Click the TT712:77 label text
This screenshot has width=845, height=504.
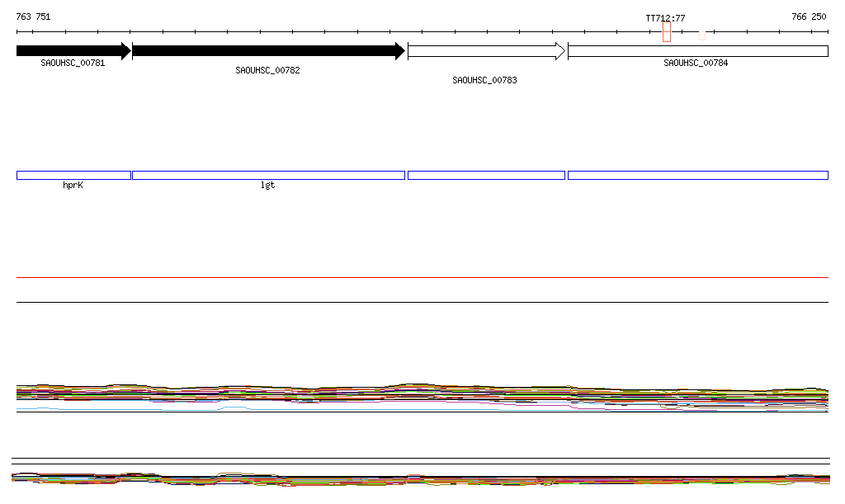pos(665,18)
